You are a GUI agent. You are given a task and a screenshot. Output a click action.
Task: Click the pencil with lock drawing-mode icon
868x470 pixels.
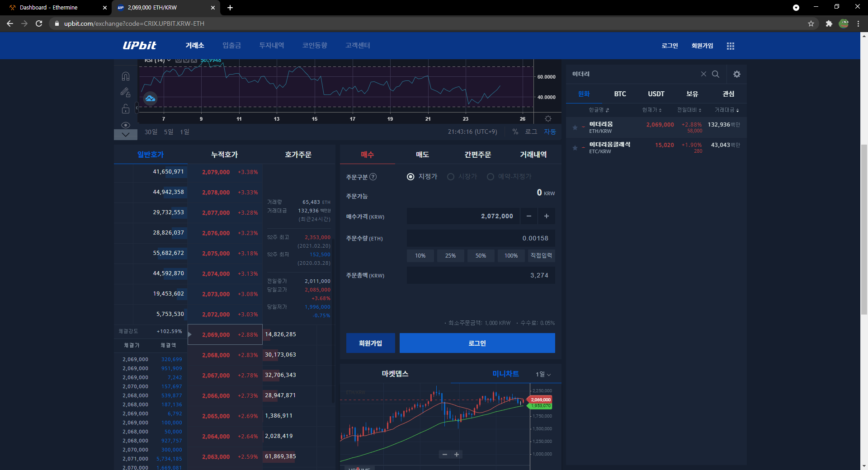click(126, 92)
